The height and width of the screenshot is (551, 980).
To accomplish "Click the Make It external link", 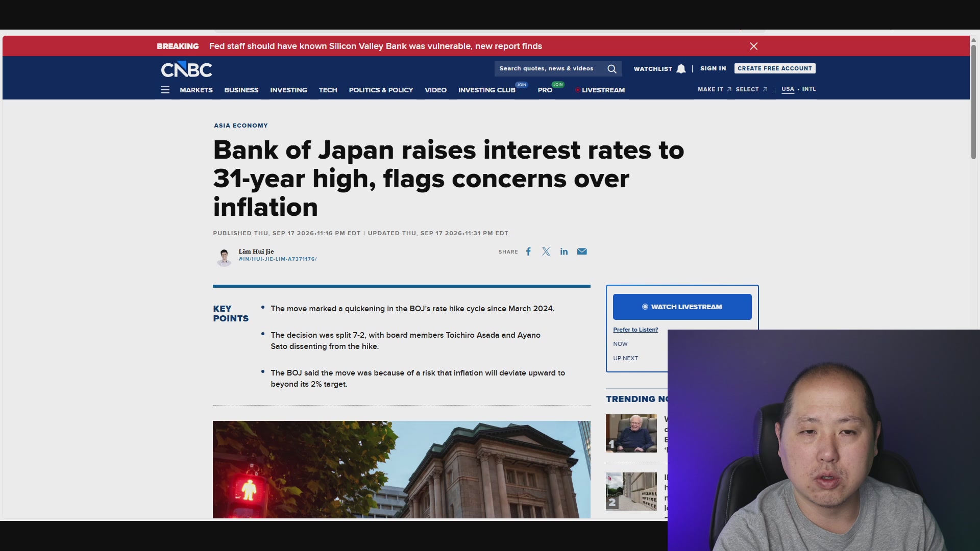I will (x=714, y=89).
